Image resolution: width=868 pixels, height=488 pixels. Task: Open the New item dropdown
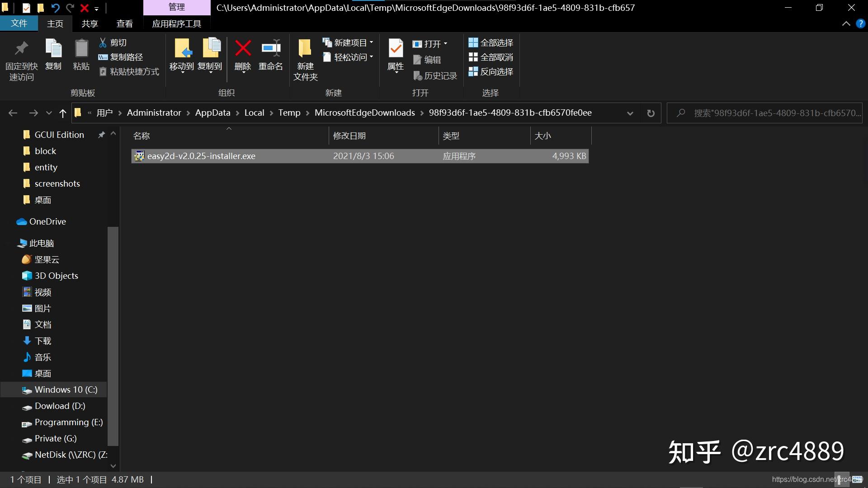pos(371,42)
